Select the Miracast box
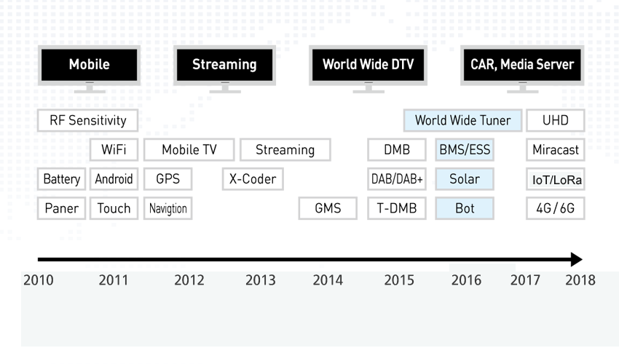 pyautogui.click(x=556, y=150)
